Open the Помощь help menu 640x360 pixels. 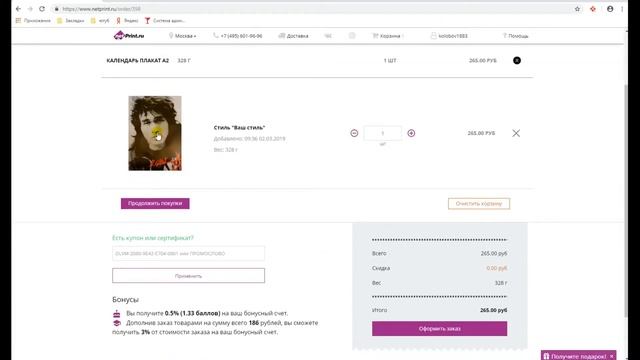(x=516, y=36)
